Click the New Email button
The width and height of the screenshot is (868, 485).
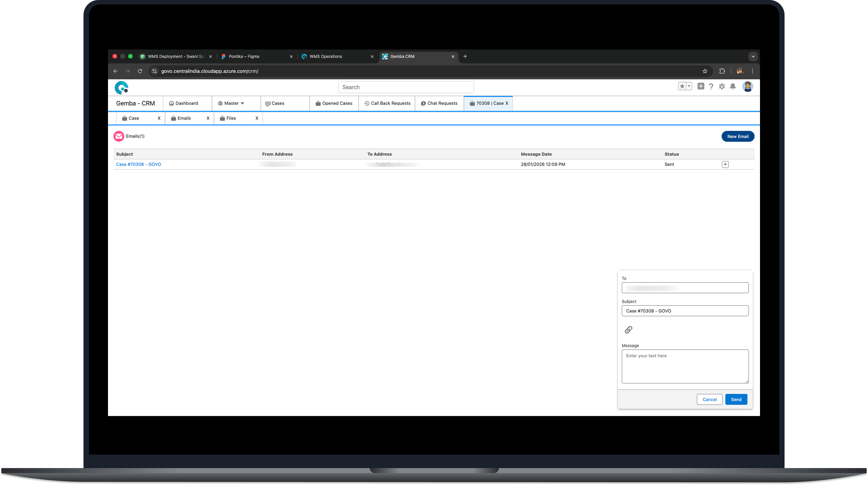[738, 136]
